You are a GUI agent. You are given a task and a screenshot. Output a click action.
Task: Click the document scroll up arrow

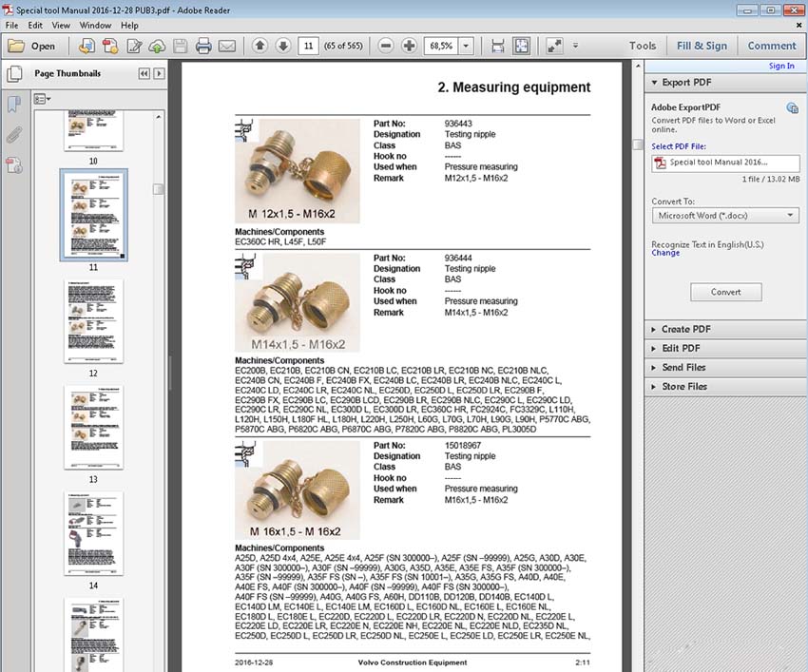[x=638, y=66]
